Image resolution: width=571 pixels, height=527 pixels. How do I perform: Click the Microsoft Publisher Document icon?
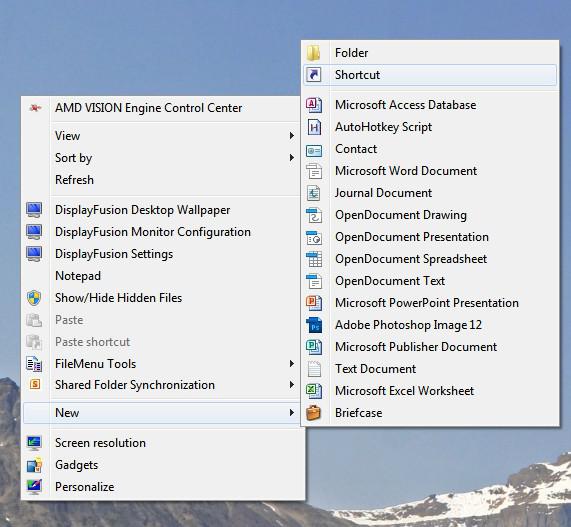point(314,347)
